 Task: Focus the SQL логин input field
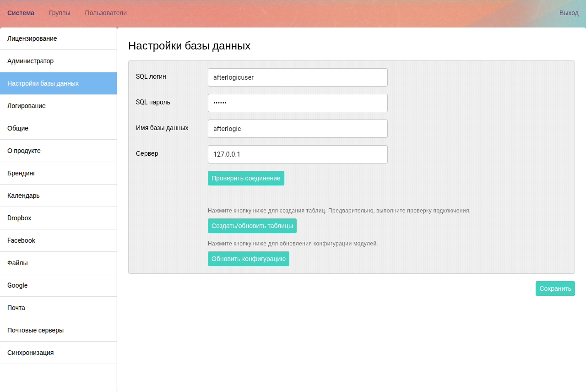pos(298,77)
